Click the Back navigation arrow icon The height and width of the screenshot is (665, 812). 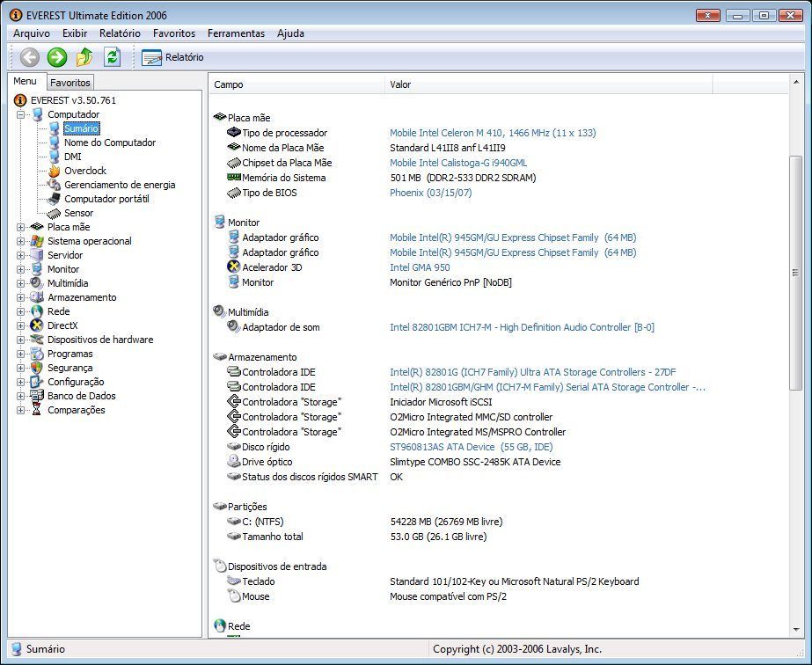point(30,57)
